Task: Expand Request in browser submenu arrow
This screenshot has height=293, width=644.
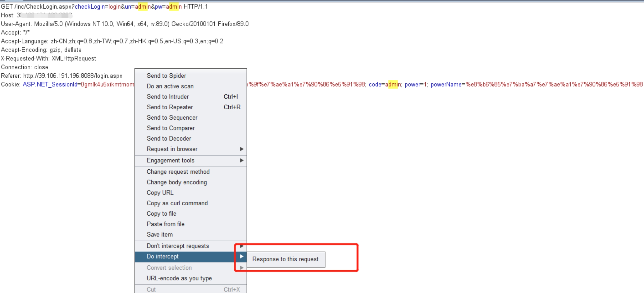Action: pyautogui.click(x=242, y=149)
